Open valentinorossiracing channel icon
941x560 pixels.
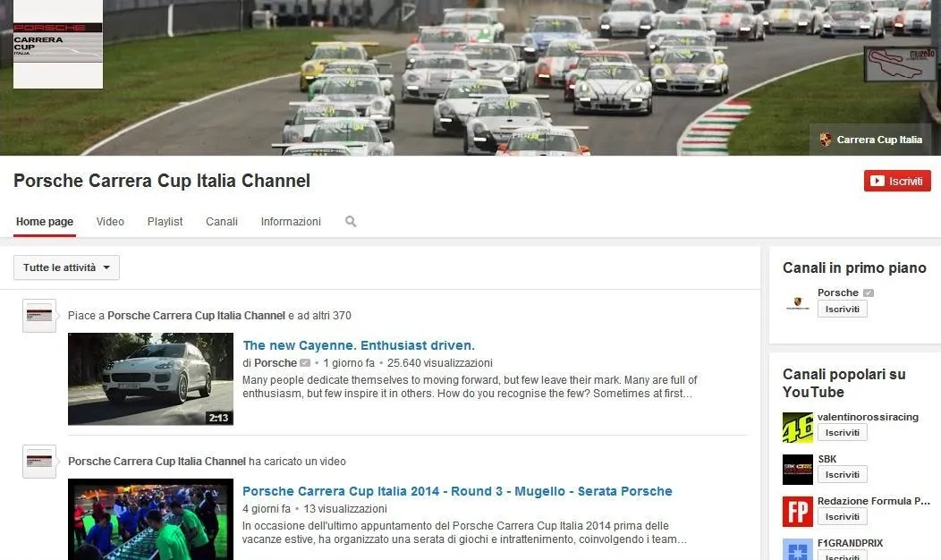point(797,428)
